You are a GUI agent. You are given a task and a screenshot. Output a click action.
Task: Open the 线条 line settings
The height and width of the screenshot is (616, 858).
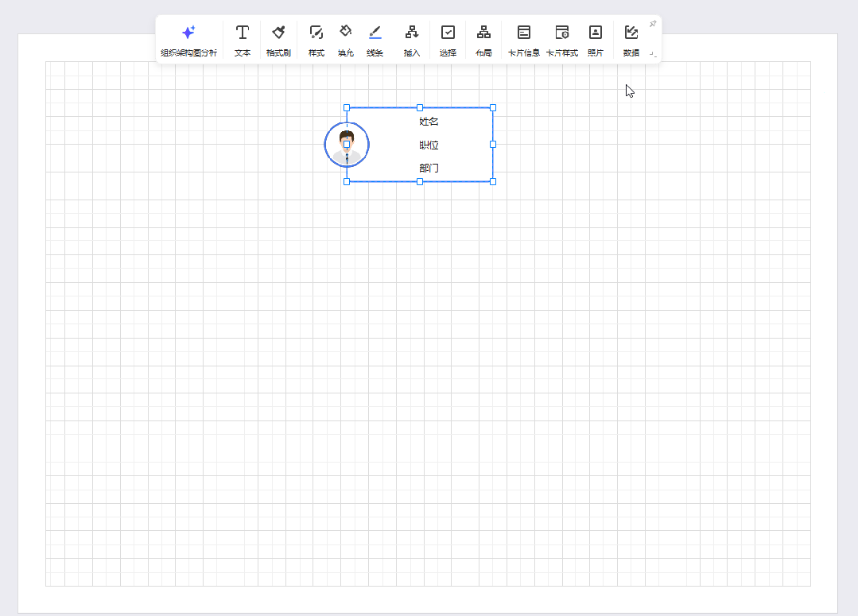(x=375, y=41)
